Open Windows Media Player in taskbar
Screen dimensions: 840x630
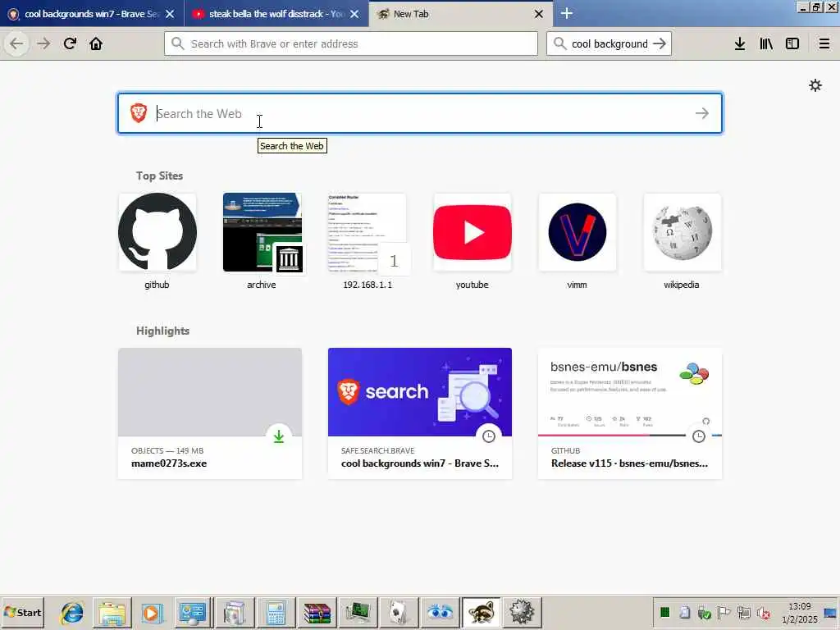click(x=151, y=612)
